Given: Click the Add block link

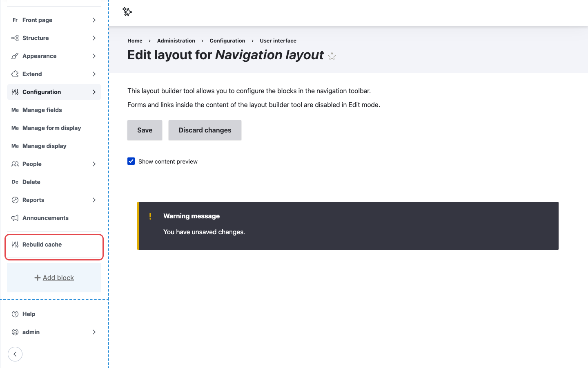Looking at the screenshot, I should (x=58, y=278).
